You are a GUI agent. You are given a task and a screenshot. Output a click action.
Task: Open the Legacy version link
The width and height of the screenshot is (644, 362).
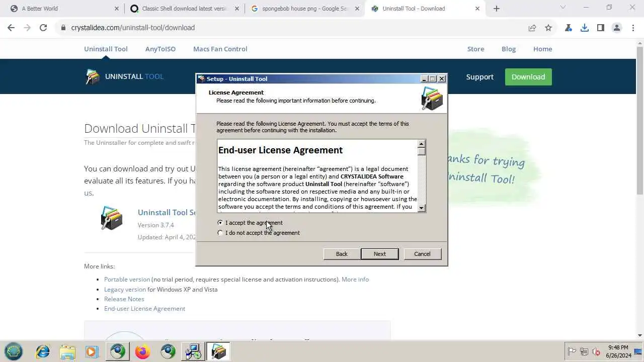125,290
